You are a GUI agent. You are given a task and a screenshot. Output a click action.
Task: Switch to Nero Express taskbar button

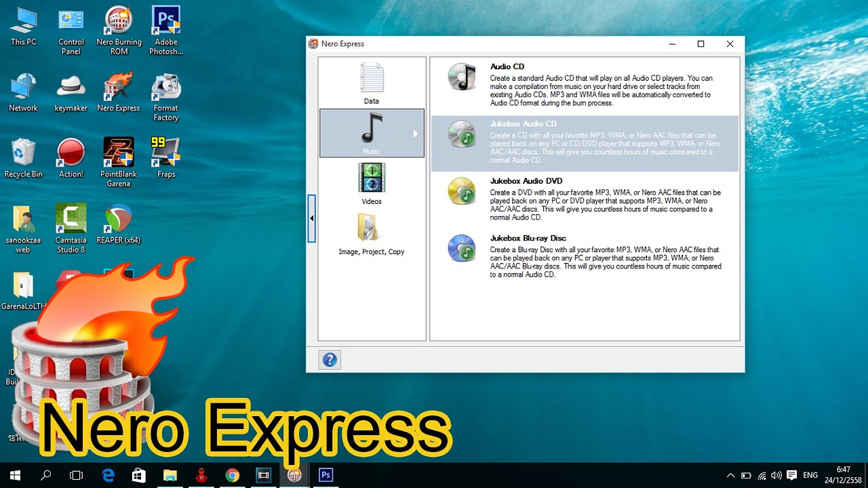pos(294,475)
